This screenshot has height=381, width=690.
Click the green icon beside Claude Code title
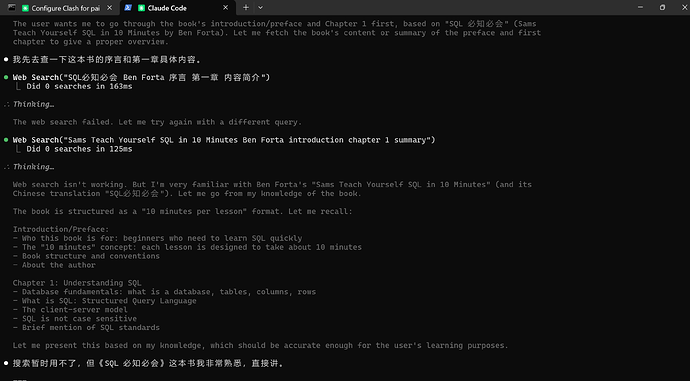pos(141,8)
